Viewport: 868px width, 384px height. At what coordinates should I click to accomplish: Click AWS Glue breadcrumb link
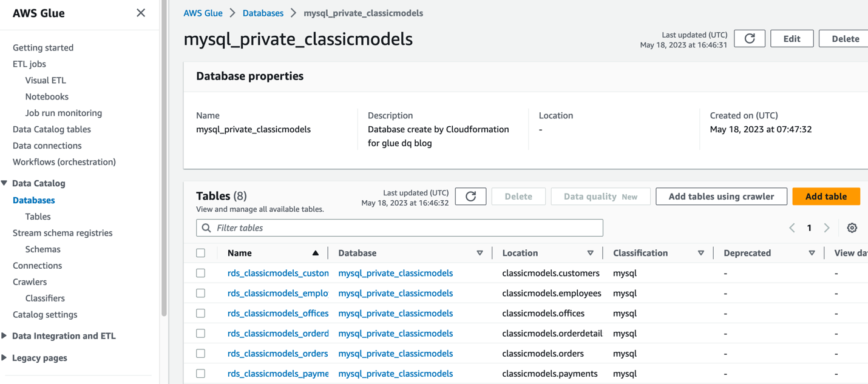[203, 13]
